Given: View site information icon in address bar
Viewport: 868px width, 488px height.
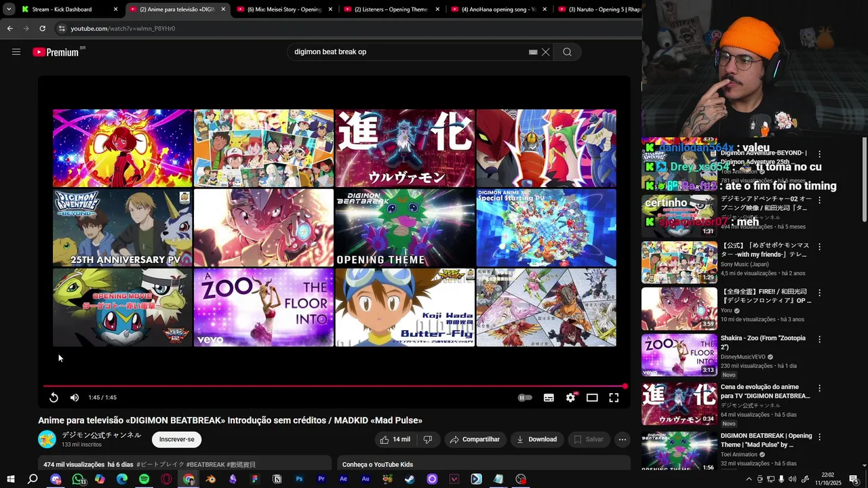Looking at the screenshot, I should (62, 28).
